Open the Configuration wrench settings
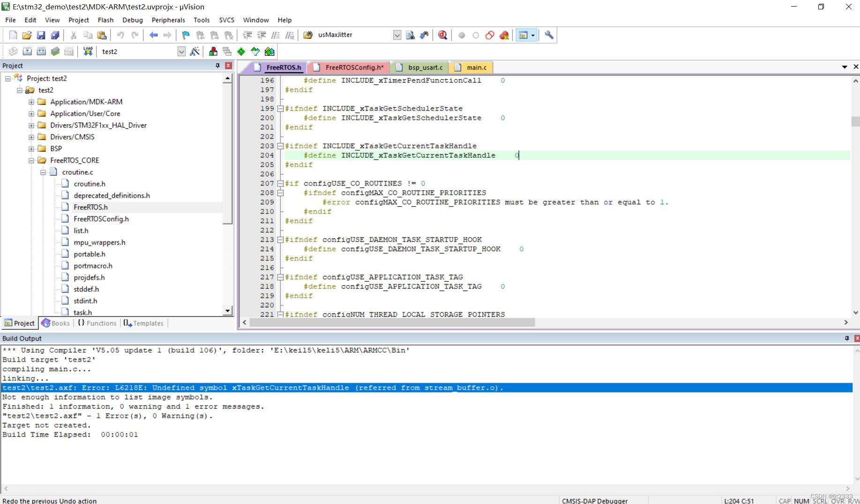This screenshot has width=860, height=504. (548, 35)
